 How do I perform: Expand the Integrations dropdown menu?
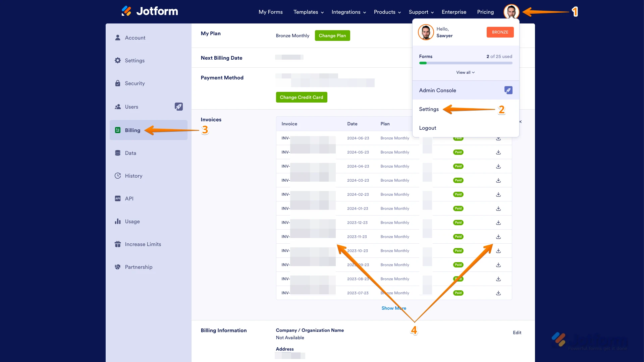(x=348, y=12)
